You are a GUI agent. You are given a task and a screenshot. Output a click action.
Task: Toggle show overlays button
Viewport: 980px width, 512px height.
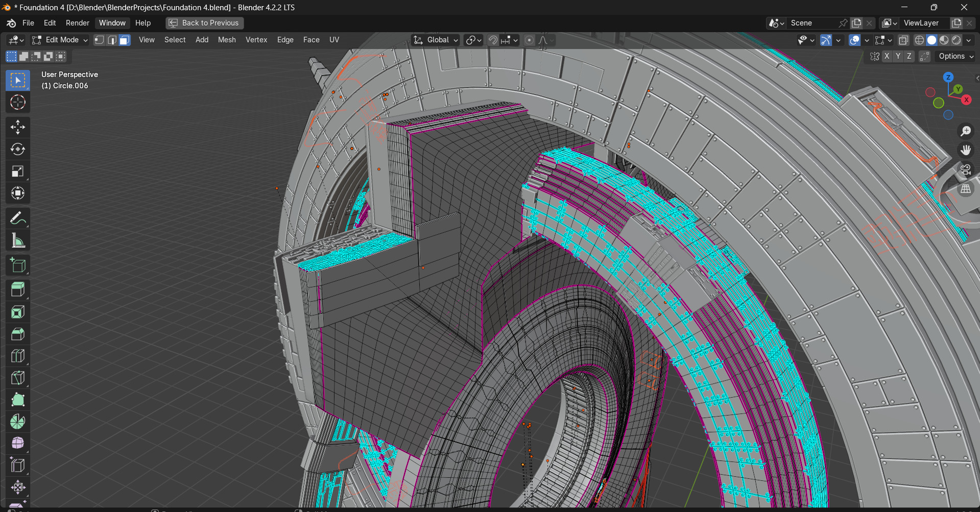click(x=854, y=40)
